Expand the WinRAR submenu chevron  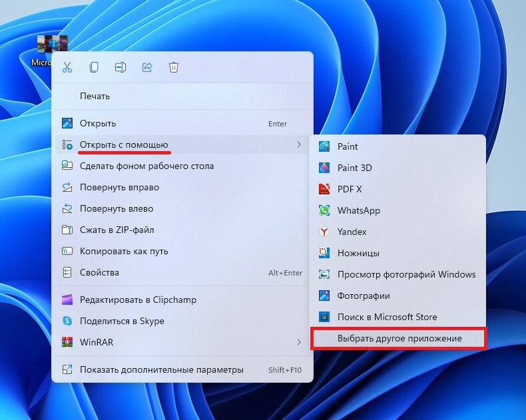tap(298, 342)
